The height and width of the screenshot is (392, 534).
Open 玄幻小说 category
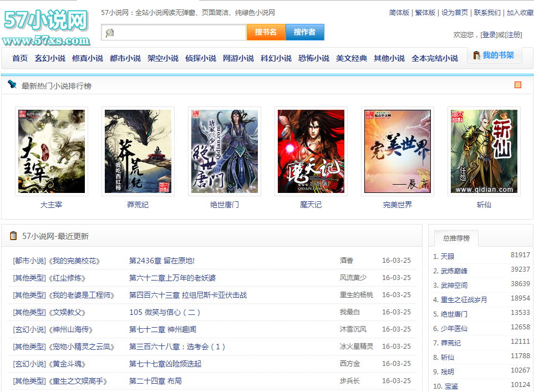(x=50, y=58)
